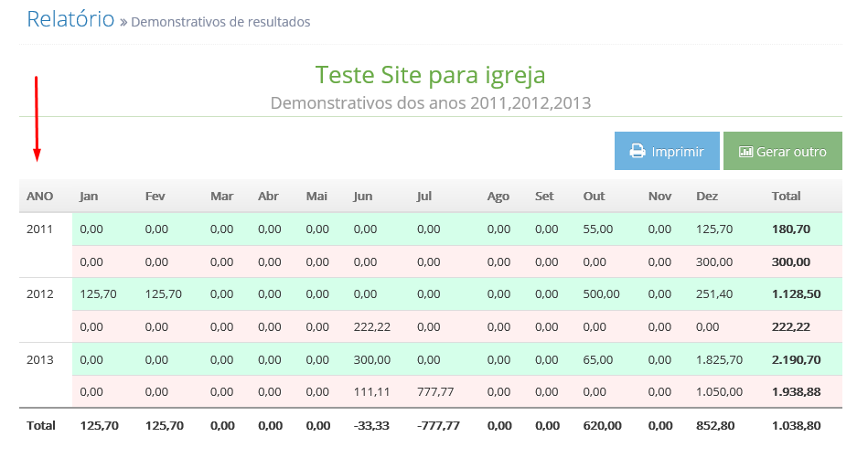This screenshot has height=469, width=868.
Task: Click the 65,00 value in 2013 Out
Action: (598, 359)
